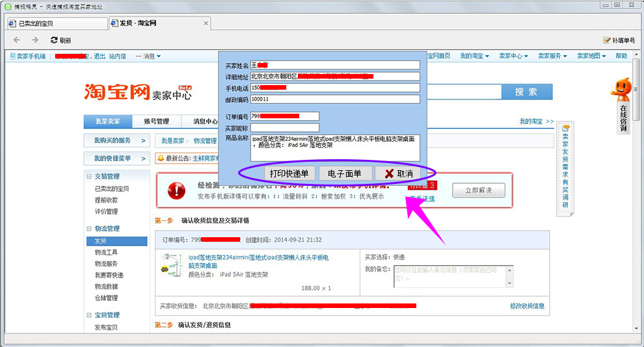Click 物流管理 breadcrumb link
The image size is (644, 347).
coord(205,141)
